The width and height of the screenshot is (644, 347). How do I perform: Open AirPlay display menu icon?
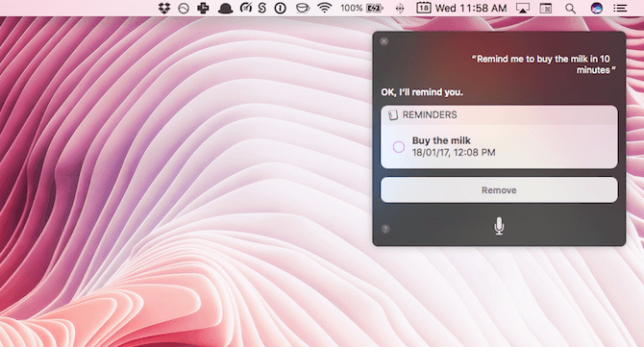[x=523, y=9]
